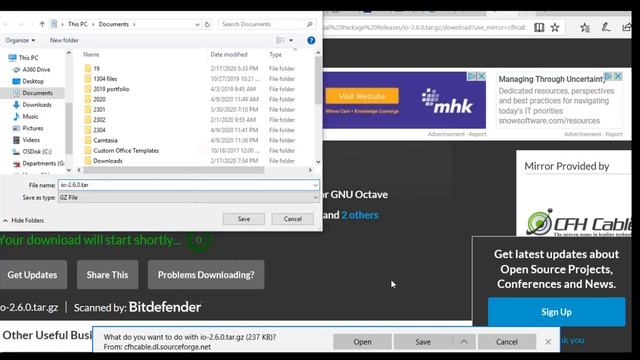Open the 2 others link

point(360,215)
